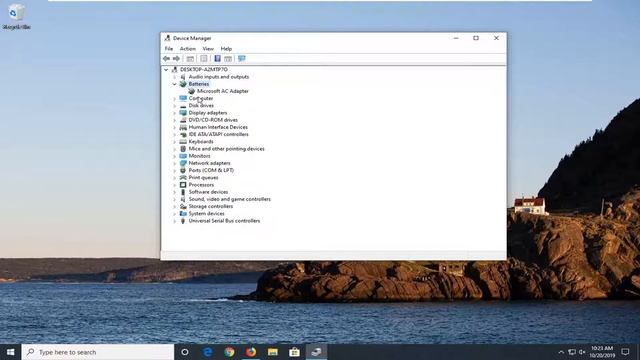This screenshot has width=640, height=360.
Task: Expand the Keyboards category
Action: (x=175, y=142)
